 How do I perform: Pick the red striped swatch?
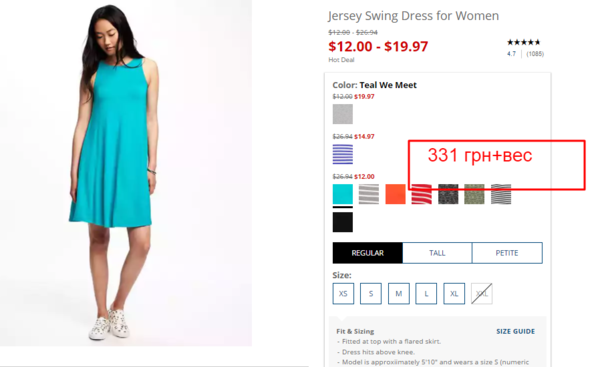[x=422, y=194]
